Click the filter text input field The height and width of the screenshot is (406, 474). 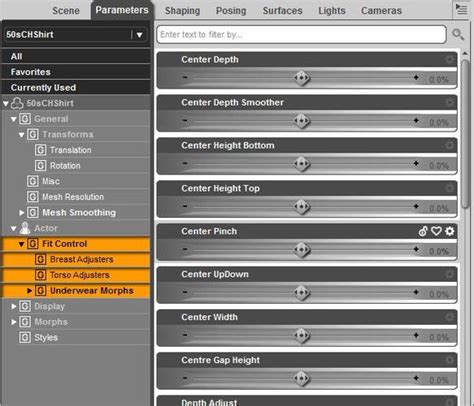[x=302, y=34]
